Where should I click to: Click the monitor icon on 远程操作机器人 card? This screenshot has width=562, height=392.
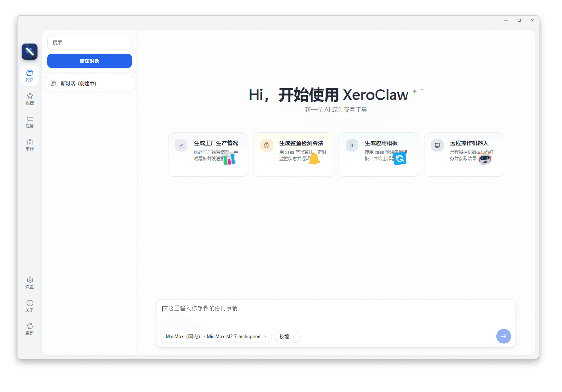point(437,145)
